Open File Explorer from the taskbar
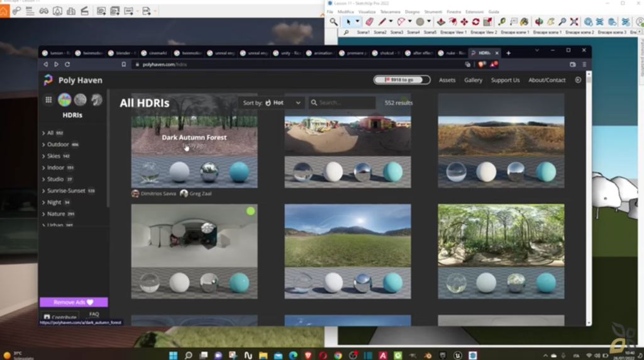 [263, 355]
